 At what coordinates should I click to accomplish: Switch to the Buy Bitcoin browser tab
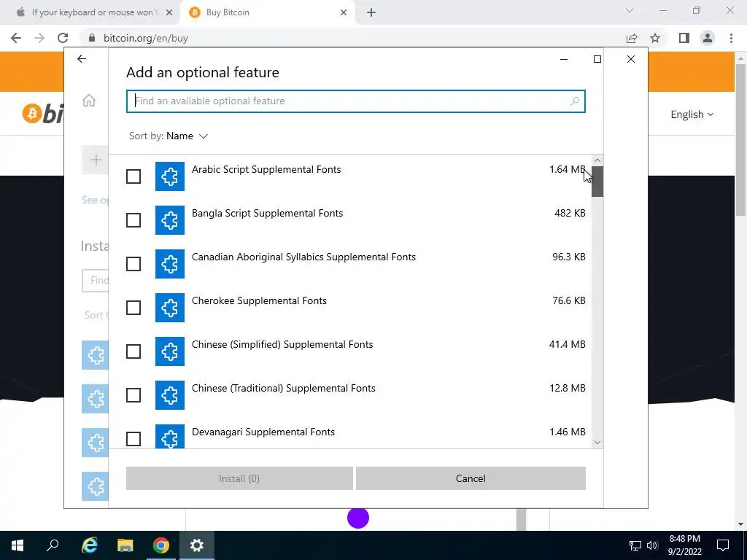pyautogui.click(x=267, y=12)
